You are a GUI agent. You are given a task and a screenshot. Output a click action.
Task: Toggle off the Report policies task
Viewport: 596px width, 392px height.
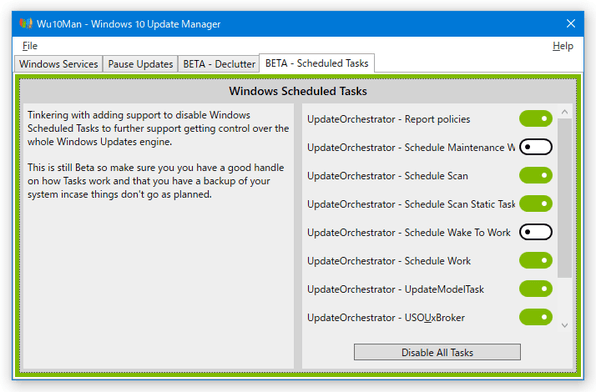[x=536, y=119]
